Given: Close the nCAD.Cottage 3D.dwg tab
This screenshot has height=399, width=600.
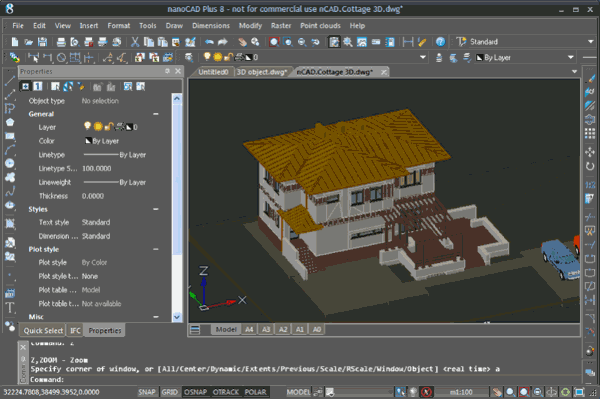Looking at the screenshot, I should click(384, 72).
